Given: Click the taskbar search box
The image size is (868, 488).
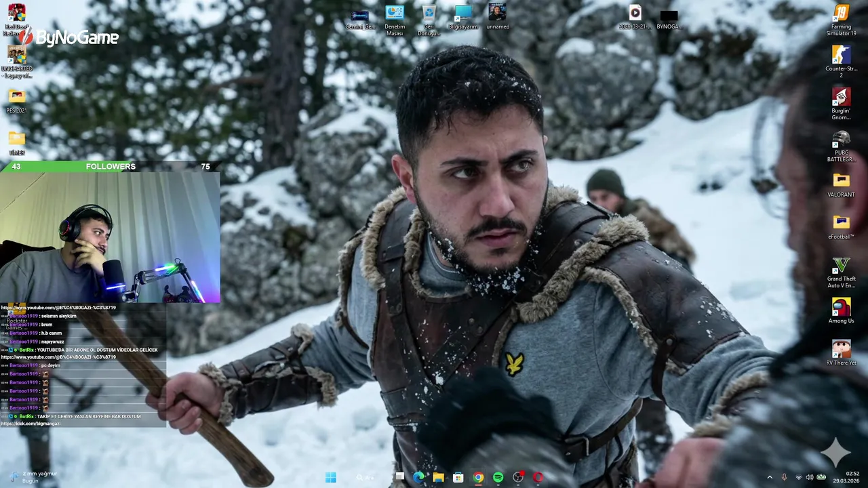Looking at the screenshot, I should [x=365, y=477].
